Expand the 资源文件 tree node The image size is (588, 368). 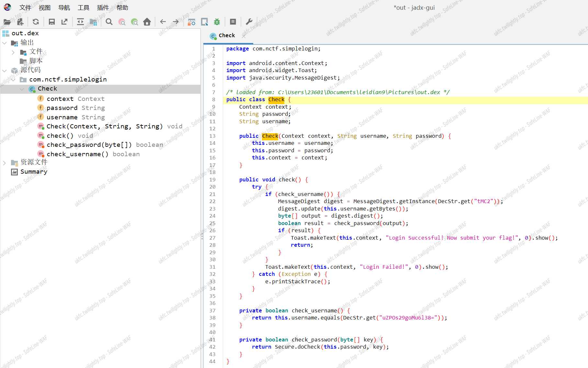click(x=5, y=163)
